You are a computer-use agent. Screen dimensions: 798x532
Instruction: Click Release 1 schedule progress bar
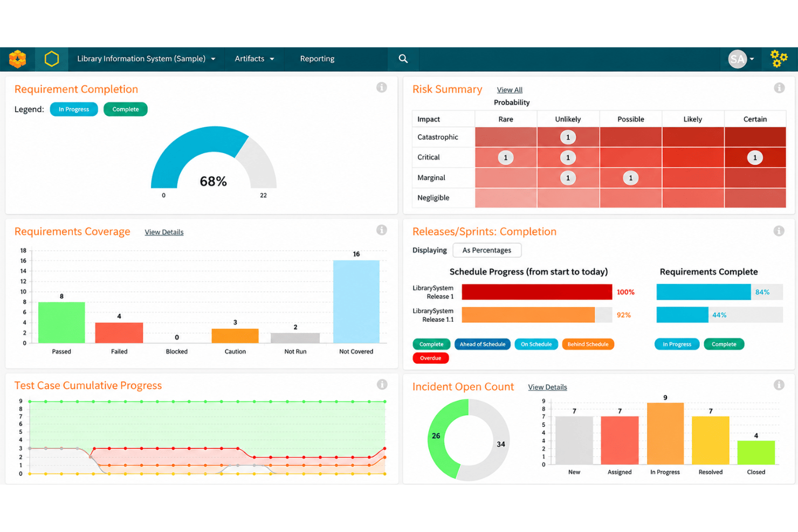537,292
